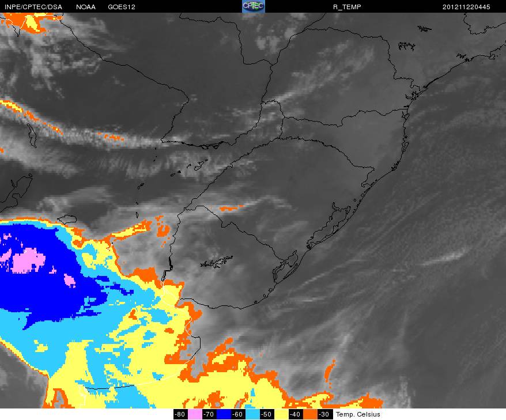Select the yellow -50 to -40 legend swatch
The width and height of the screenshot is (506, 420).
[281, 414]
